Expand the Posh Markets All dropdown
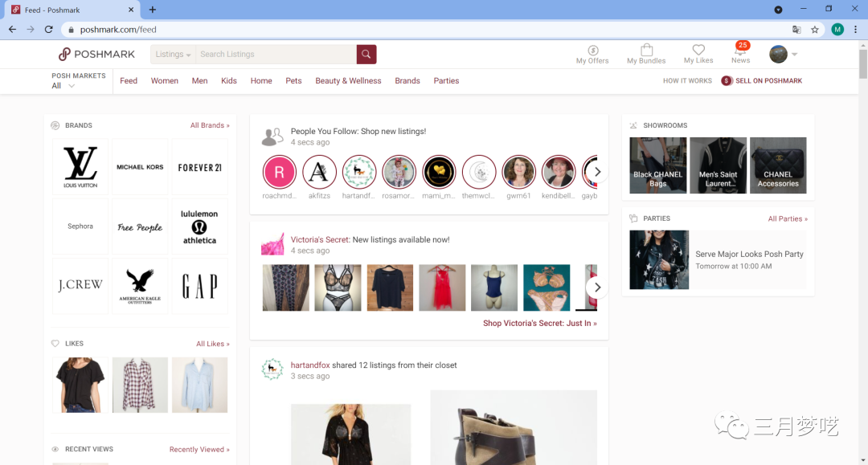The width and height of the screenshot is (868, 465). click(x=63, y=86)
